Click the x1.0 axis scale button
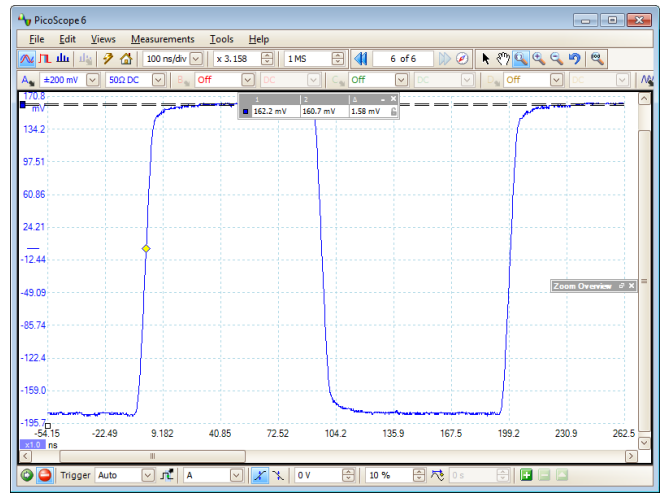This screenshot has width=667, height=500. [x=33, y=445]
